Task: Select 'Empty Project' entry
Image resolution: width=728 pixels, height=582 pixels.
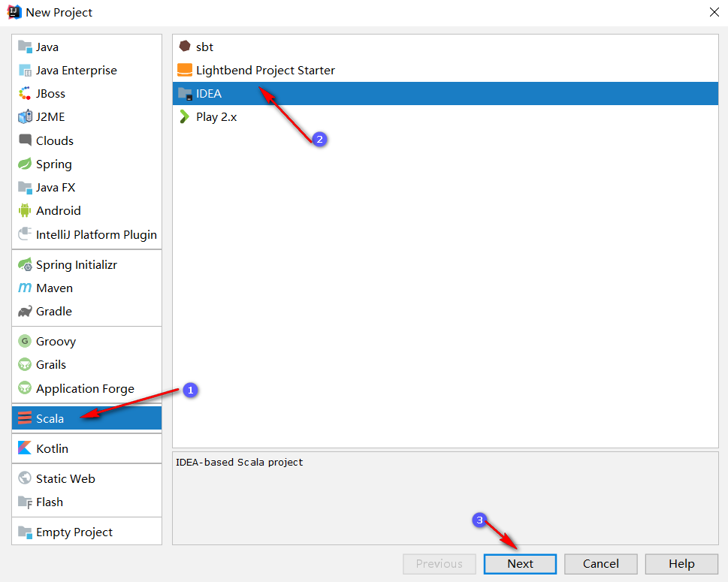Action: pyautogui.click(x=74, y=532)
